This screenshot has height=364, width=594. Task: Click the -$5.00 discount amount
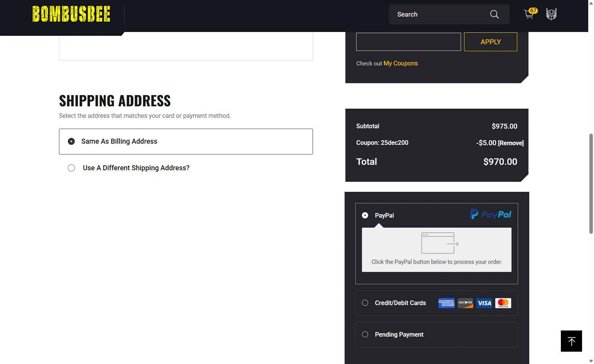pos(486,143)
